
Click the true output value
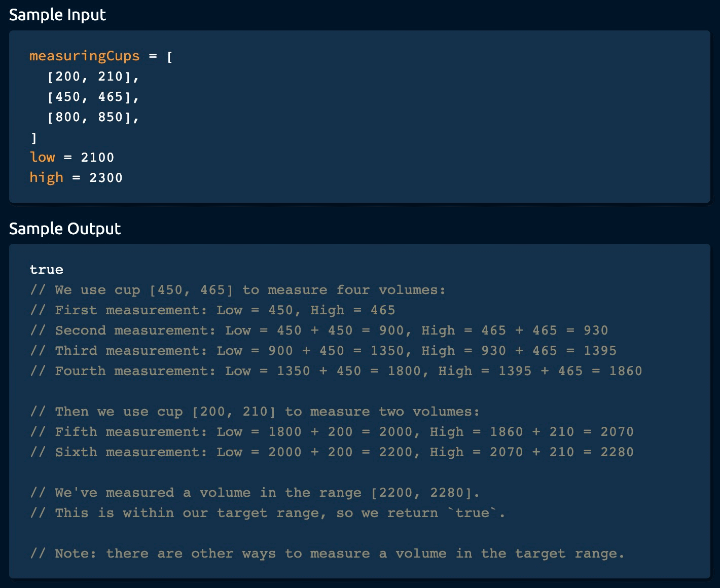click(x=46, y=270)
